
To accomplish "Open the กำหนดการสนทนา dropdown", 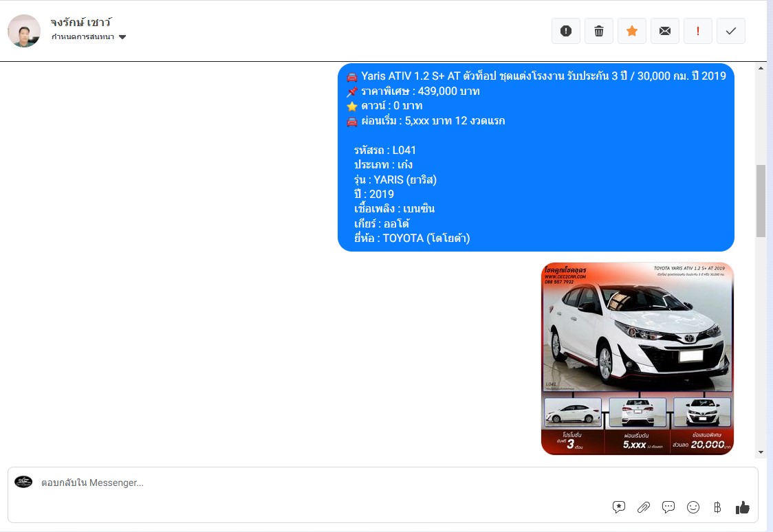I will point(89,37).
